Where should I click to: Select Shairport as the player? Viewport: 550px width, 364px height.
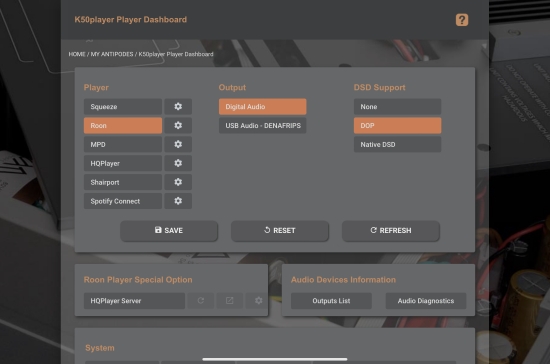tap(123, 182)
